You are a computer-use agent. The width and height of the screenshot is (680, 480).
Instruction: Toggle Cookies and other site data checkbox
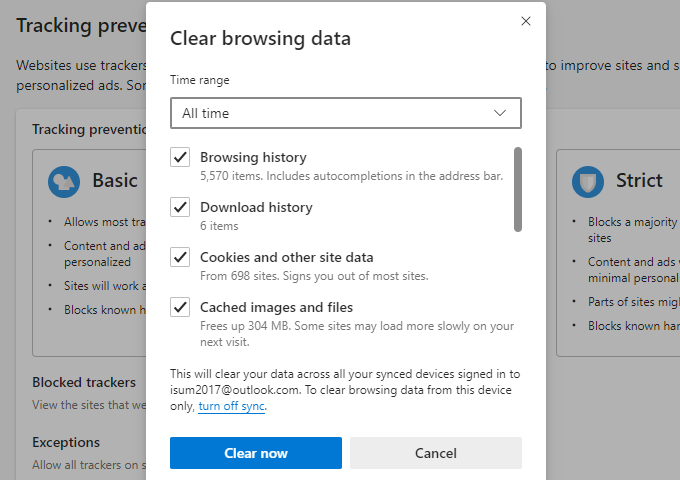coord(180,257)
